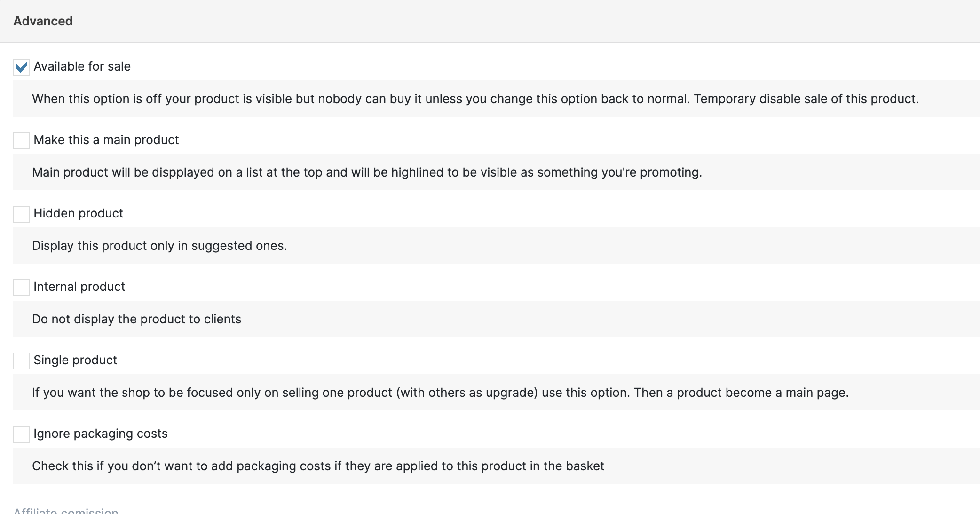
Task: Click the single product main page description
Action: tap(440, 393)
